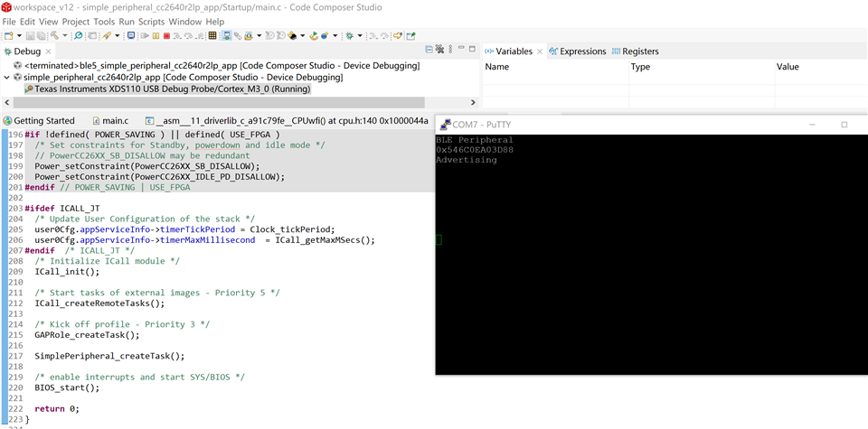Click the green bug Debug icon

pyautogui.click(x=351, y=36)
